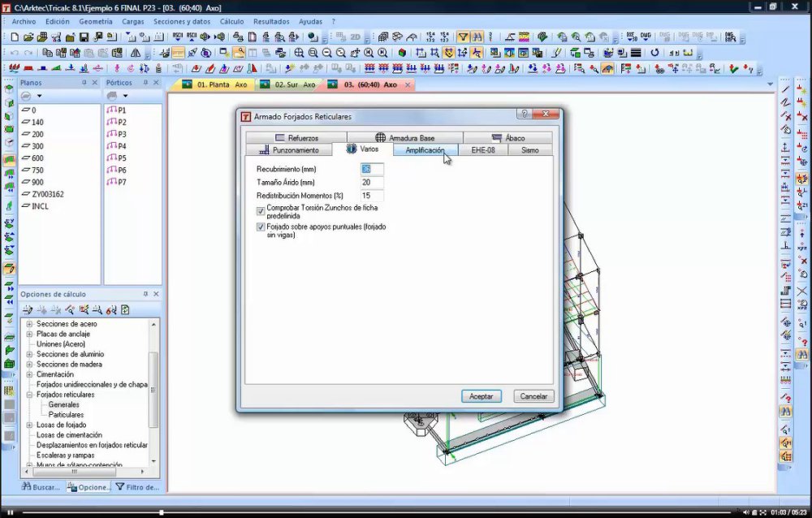Viewport: 812px width, 518px height.
Task: Expand the Secciones de aluminio node
Action: 29,354
